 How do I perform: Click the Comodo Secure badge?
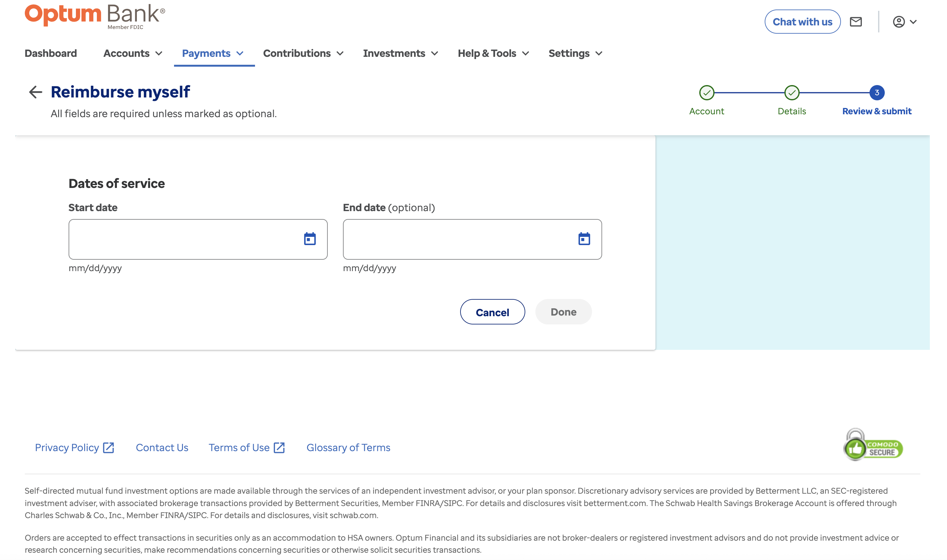click(x=872, y=446)
